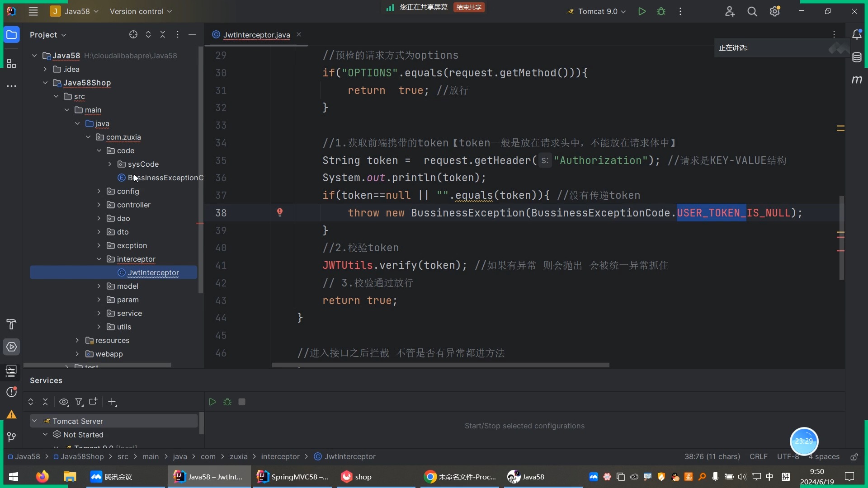Expand the resources folder
Viewport: 868px width, 488px height.
[x=77, y=340]
